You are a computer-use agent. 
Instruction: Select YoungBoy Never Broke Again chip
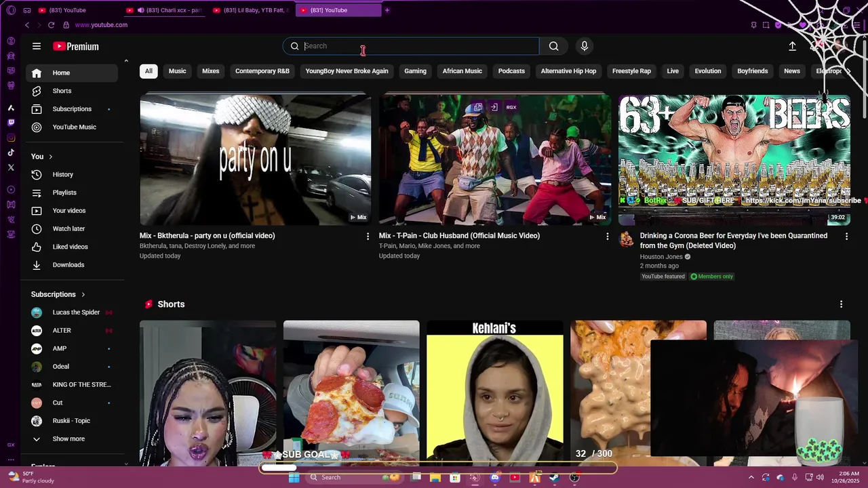pyautogui.click(x=347, y=71)
